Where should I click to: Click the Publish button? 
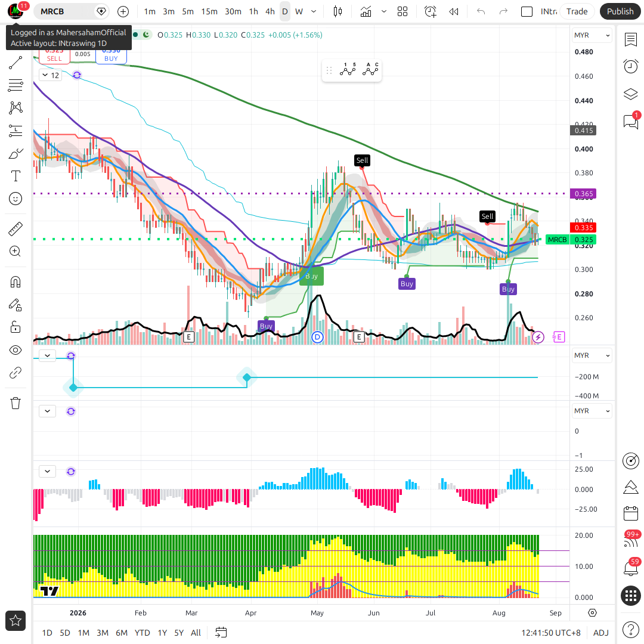pos(620,11)
